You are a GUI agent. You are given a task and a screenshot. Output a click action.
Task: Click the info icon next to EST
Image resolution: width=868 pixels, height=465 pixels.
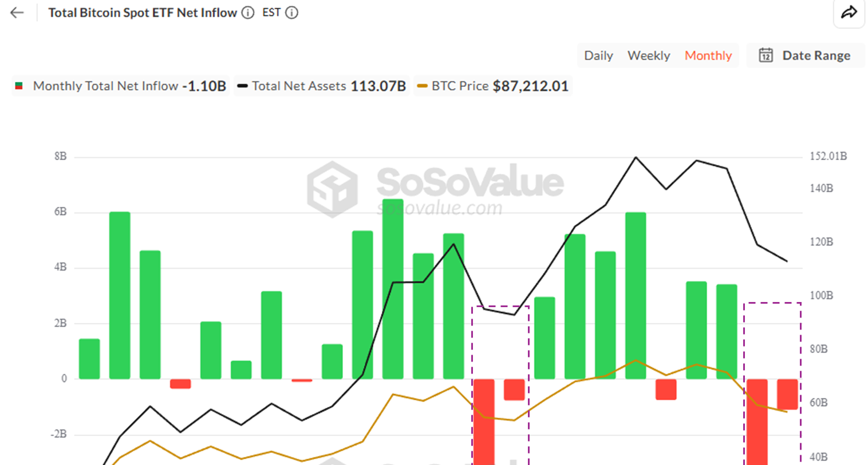292,13
